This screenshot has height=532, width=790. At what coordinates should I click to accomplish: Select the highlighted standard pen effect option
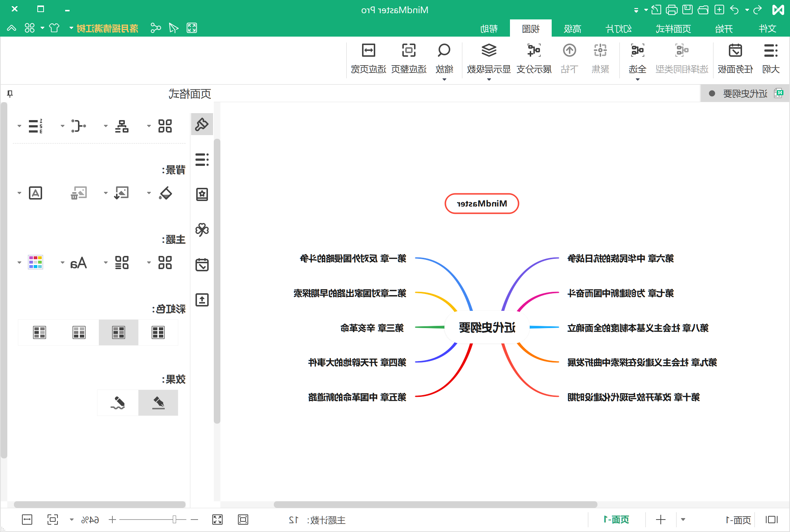pyautogui.click(x=158, y=403)
